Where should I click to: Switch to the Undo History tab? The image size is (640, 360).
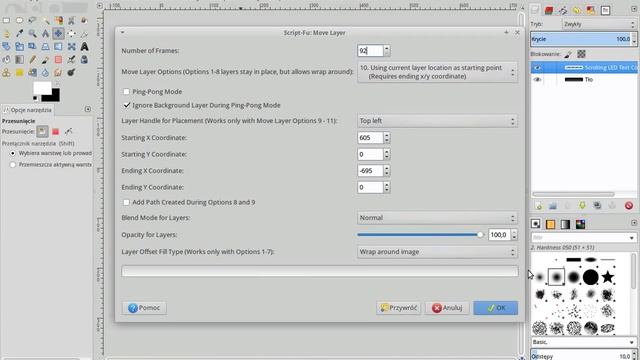click(576, 10)
